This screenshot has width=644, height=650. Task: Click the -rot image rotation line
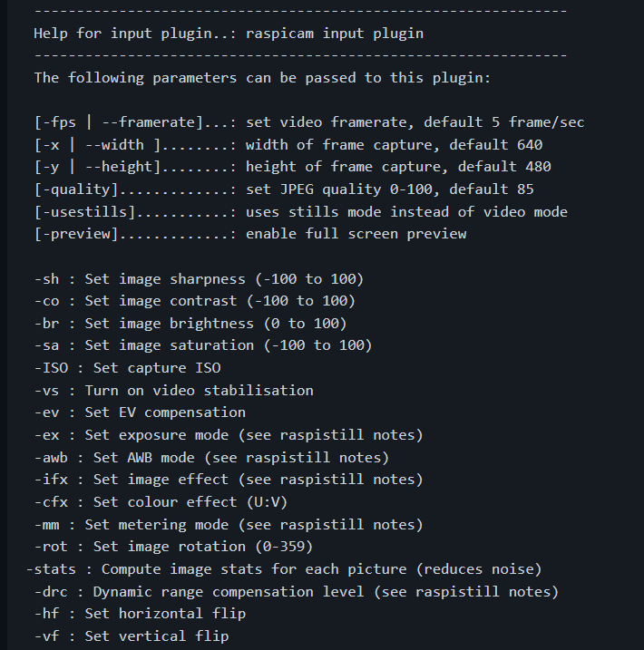(x=173, y=547)
